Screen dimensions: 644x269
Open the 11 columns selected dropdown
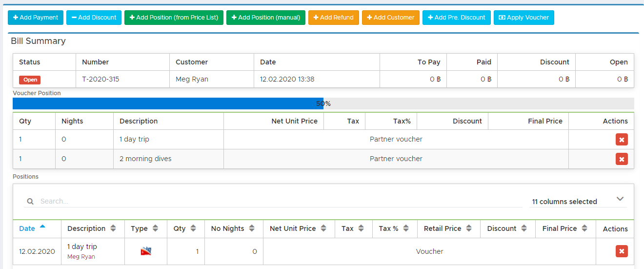coord(578,202)
